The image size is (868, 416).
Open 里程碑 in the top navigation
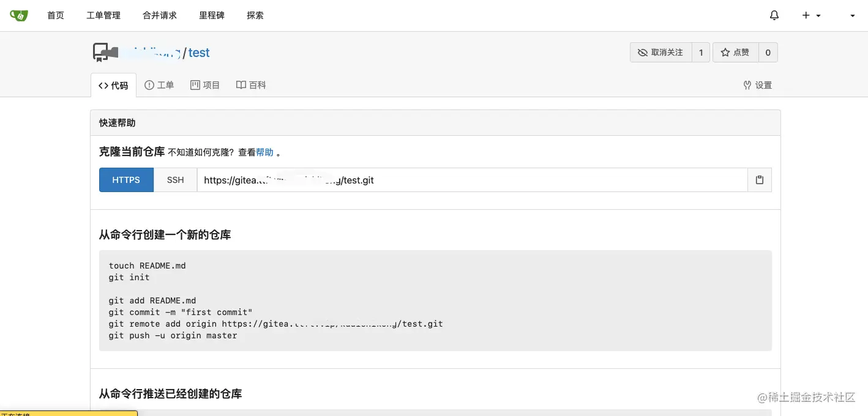(x=212, y=15)
